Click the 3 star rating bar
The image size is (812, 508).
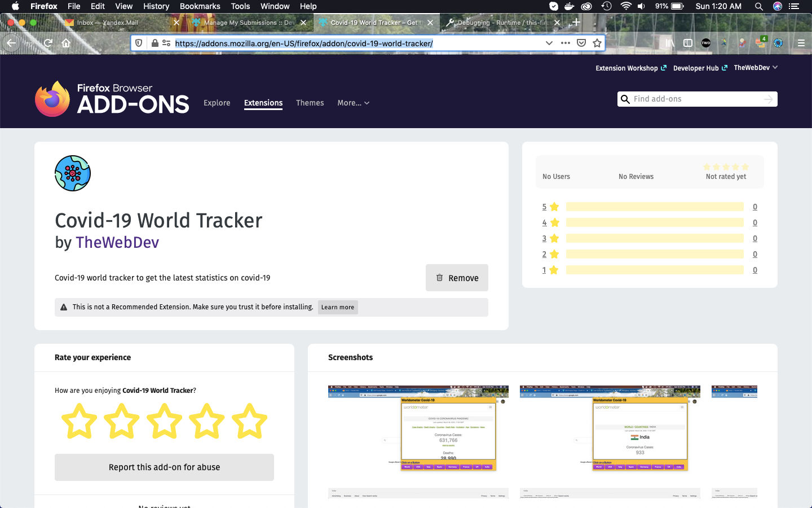655,238
